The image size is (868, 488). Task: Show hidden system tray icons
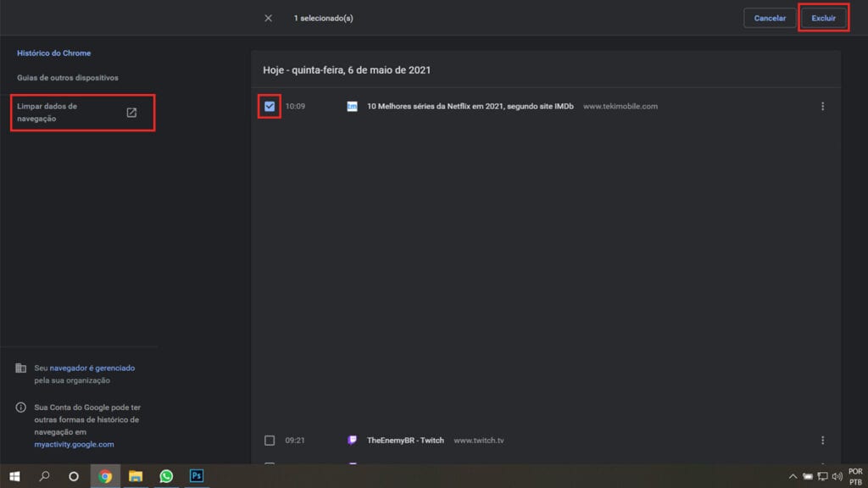(793, 476)
